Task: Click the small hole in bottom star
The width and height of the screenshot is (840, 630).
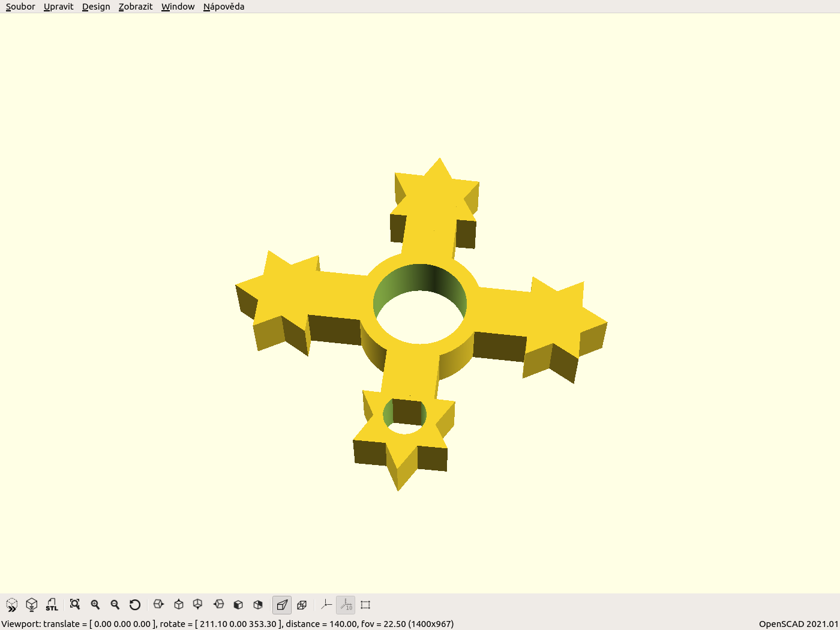Action: pyautogui.click(x=405, y=416)
